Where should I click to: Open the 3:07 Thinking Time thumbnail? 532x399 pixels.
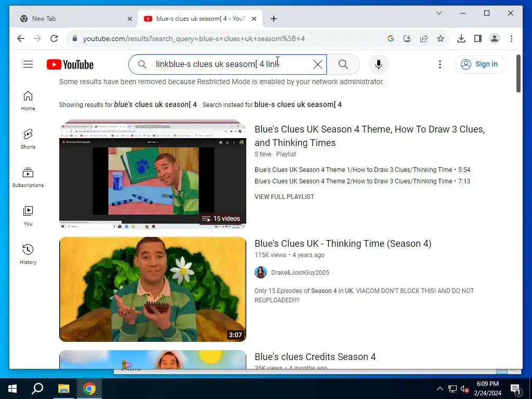pos(153,289)
